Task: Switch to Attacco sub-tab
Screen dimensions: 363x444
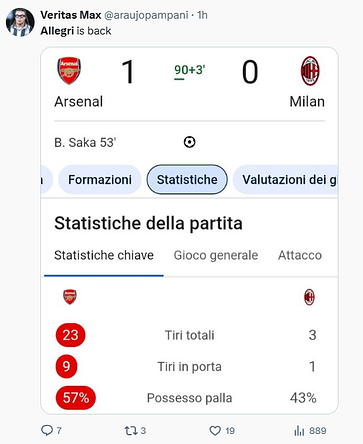Action: coord(300,255)
